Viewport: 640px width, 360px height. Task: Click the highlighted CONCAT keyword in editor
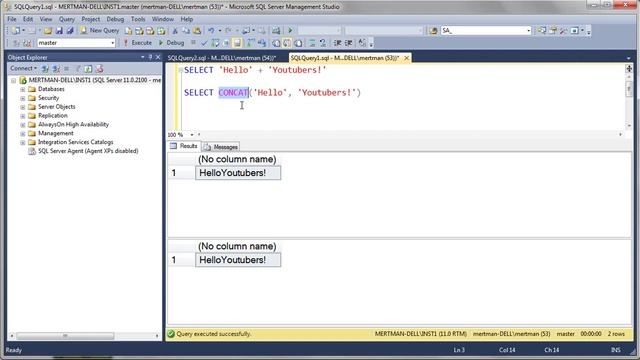233,93
